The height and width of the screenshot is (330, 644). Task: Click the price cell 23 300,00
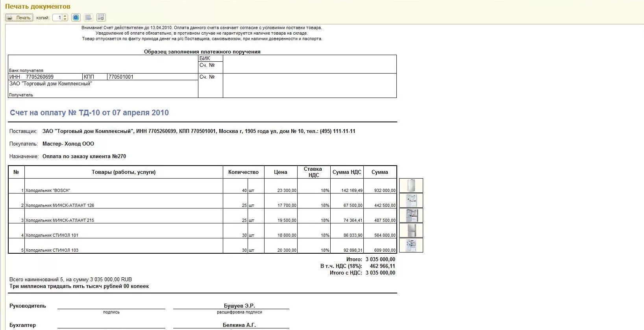click(x=281, y=186)
